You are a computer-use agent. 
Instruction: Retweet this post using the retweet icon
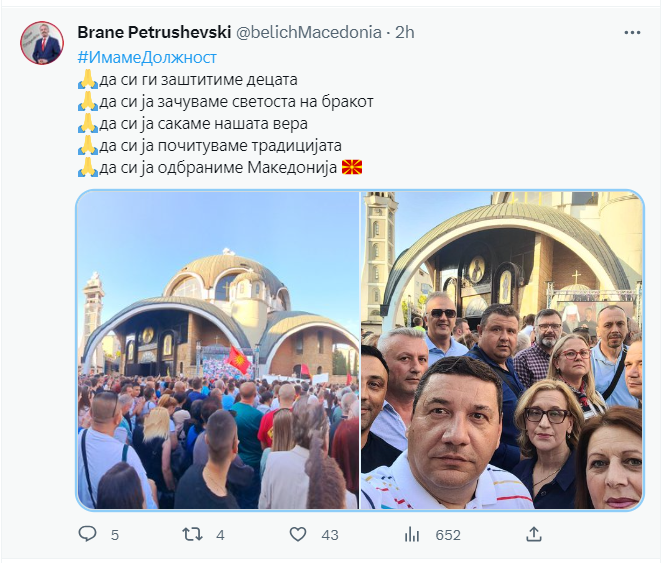tap(192, 534)
